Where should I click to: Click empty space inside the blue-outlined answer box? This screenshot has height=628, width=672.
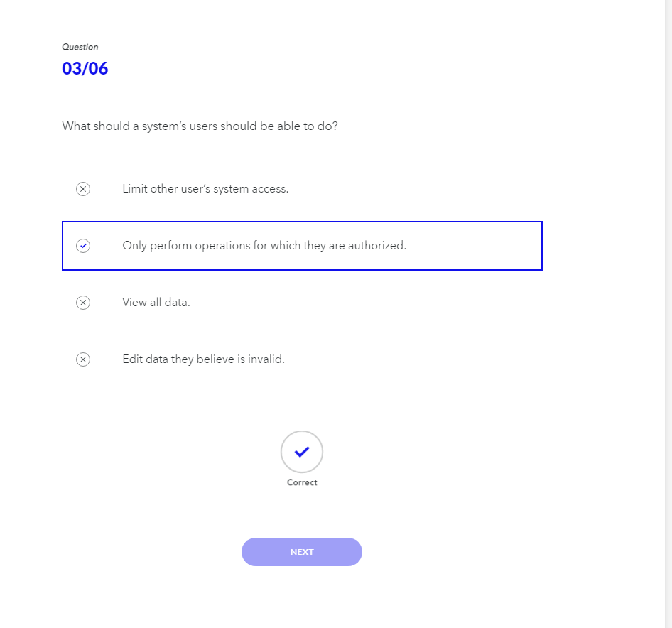[476, 246]
